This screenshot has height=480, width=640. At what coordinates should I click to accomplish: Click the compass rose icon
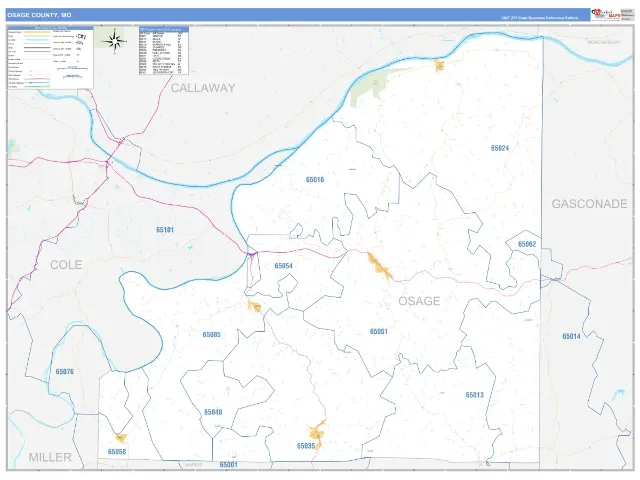tap(114, 41)
